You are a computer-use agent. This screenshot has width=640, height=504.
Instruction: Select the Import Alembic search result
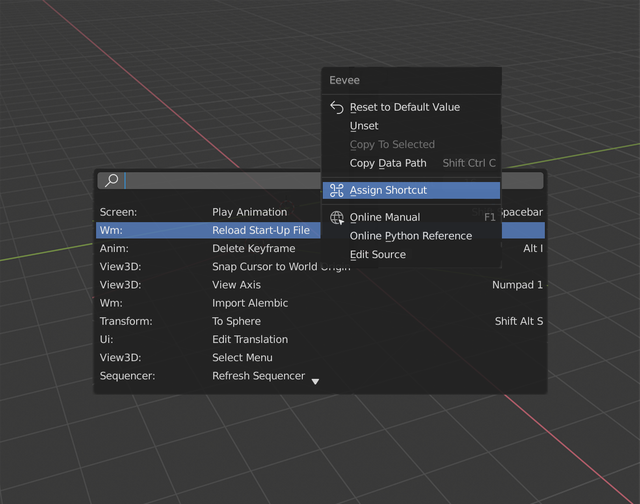click(x=320, y=303)
